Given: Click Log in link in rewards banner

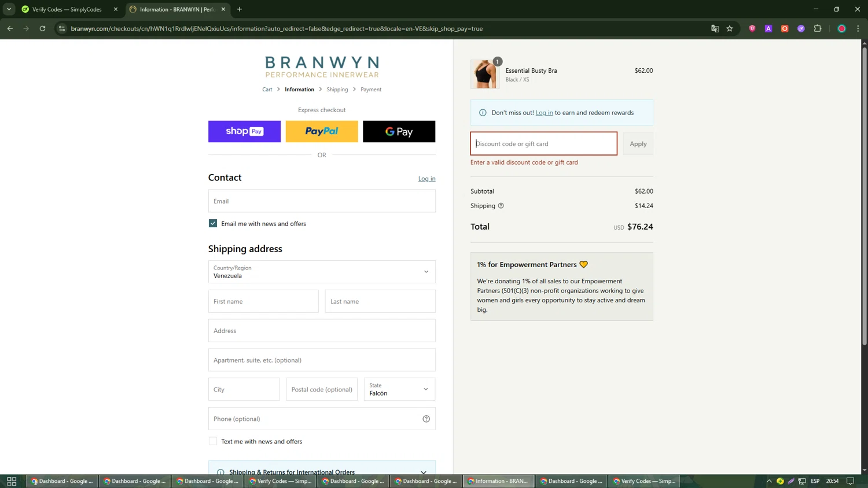Looking at the screenshot, I should 544,113.
